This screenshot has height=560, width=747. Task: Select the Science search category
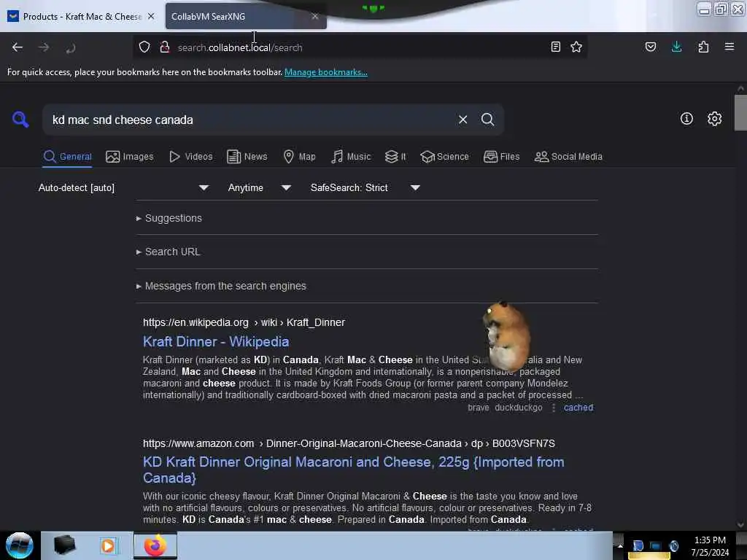[x=444, y=157]
